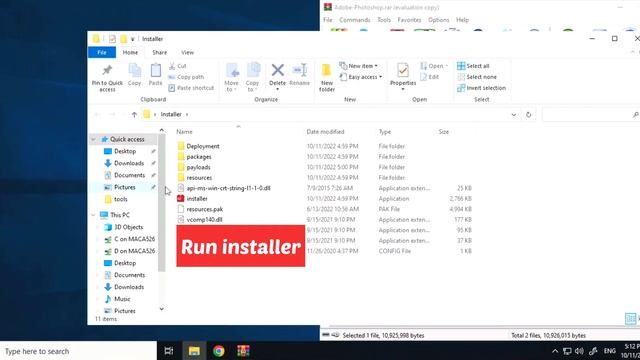Click Invert selection

click(x=482, y=88)
